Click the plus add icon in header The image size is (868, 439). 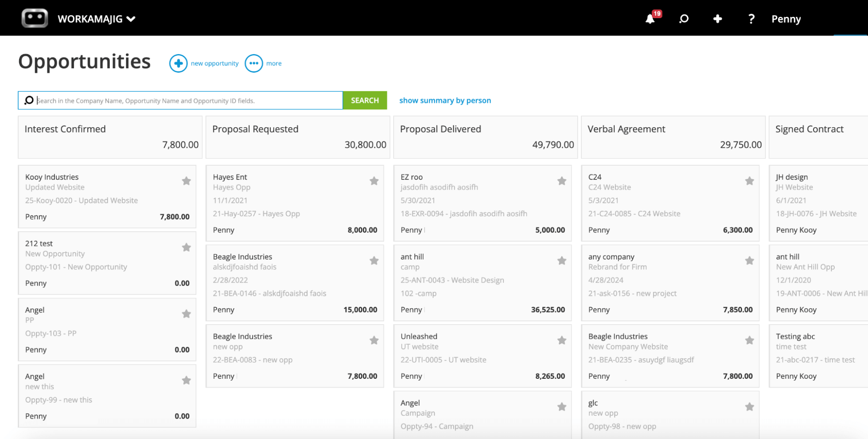(717, 19)
